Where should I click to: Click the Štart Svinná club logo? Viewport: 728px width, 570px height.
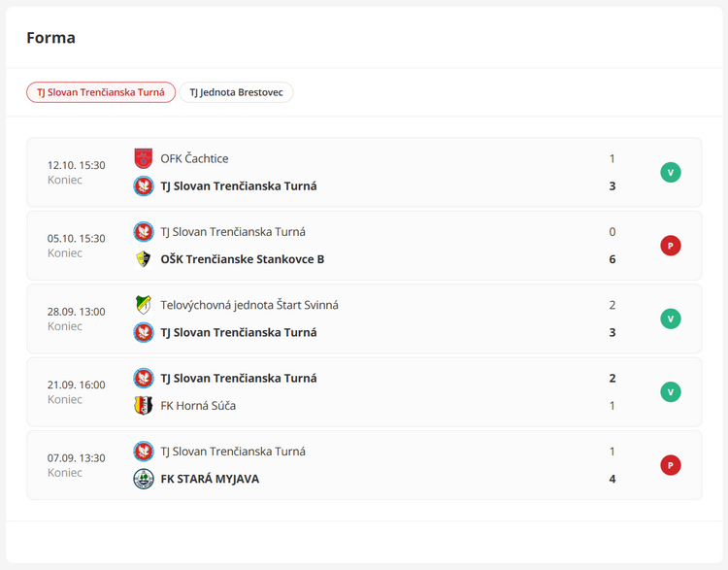pyautogui.click(x=144, y=305)
